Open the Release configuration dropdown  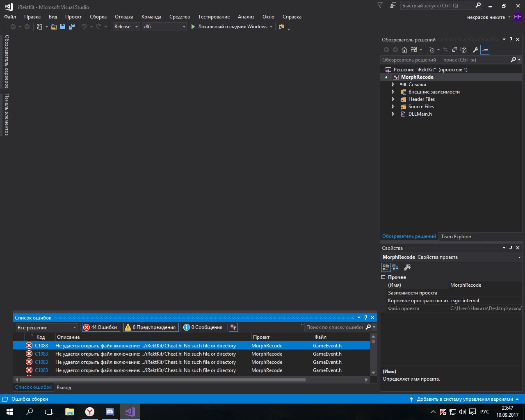pos(126,27)
